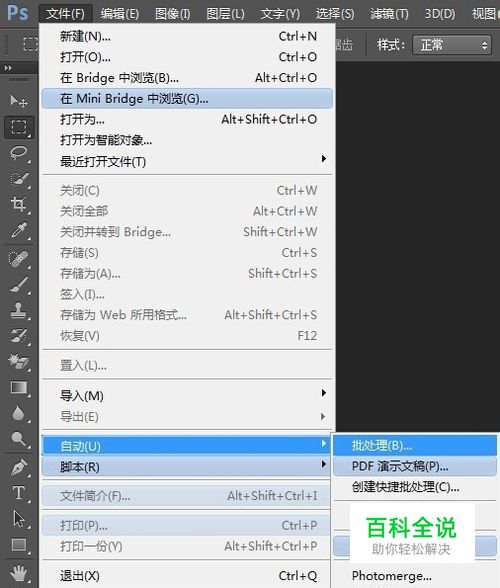
Task: Click the 存储(S) menu entry
Action: (x=187, y=253)
